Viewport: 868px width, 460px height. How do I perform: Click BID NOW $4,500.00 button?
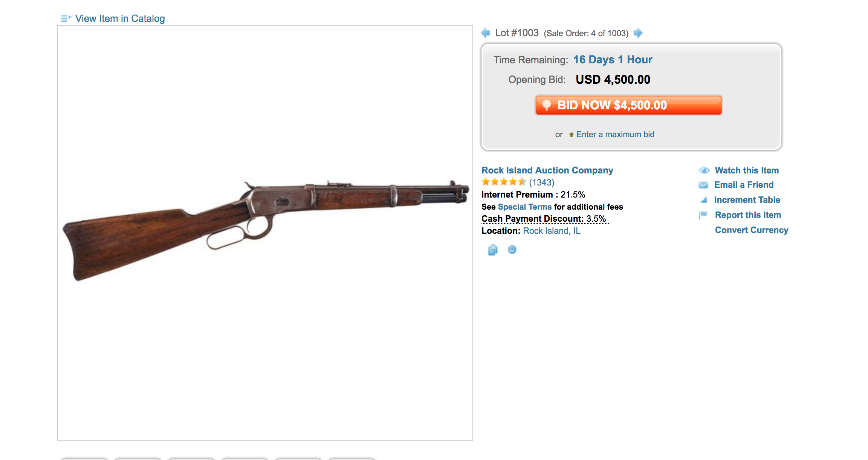pyautogui.click(x=628, y=105)
